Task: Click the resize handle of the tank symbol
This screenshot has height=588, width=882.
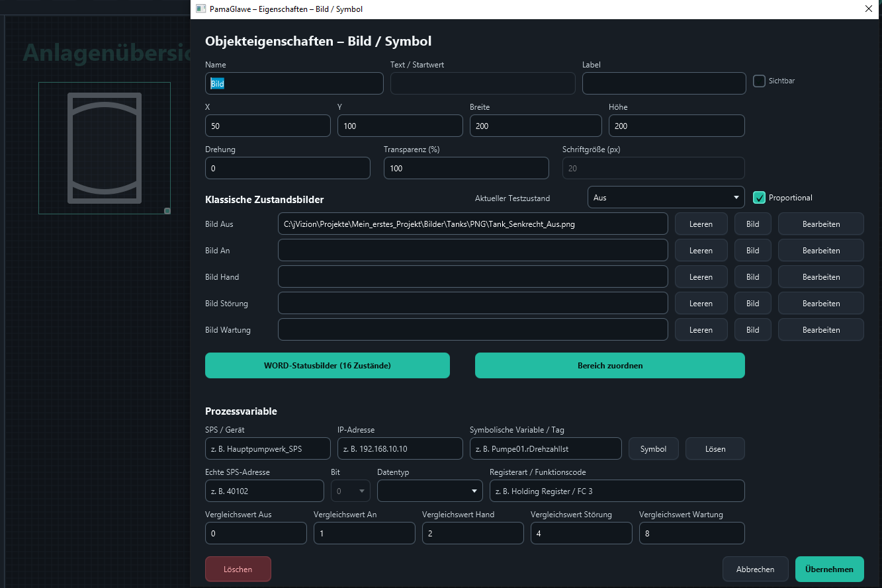Action: [x=167, y=211]
